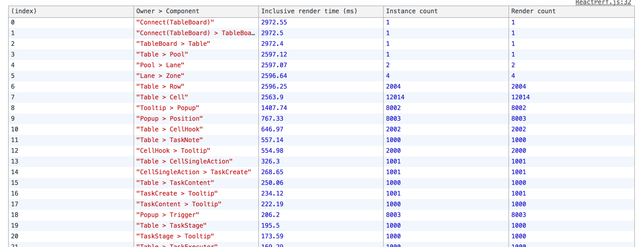Click render time value 206.2
The image size is (644, 247).
click(270, 215)
